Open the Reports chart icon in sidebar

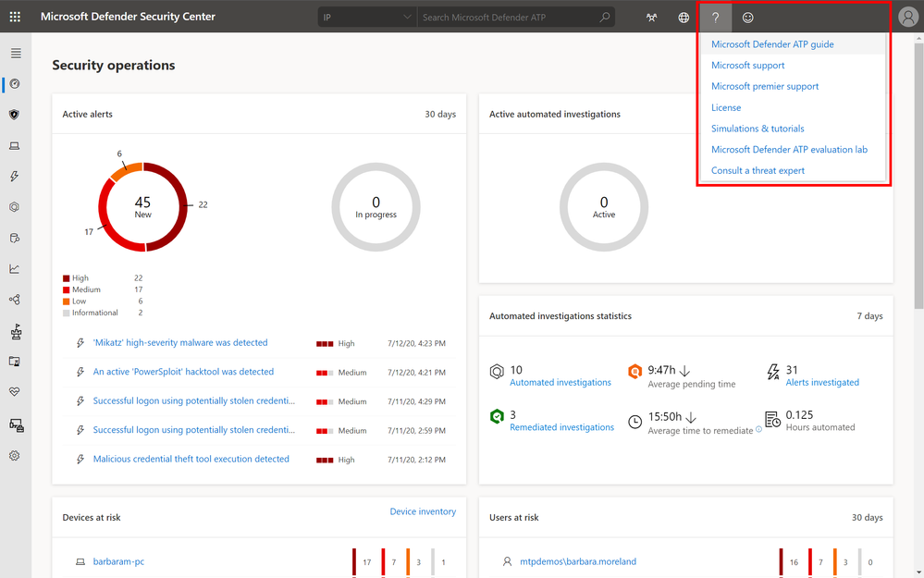point(15,269)
